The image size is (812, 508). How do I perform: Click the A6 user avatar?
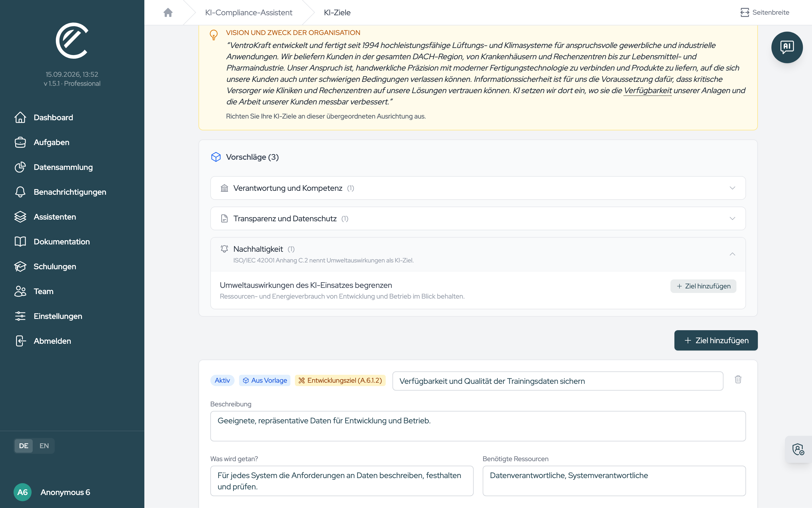tap(23, 492)
